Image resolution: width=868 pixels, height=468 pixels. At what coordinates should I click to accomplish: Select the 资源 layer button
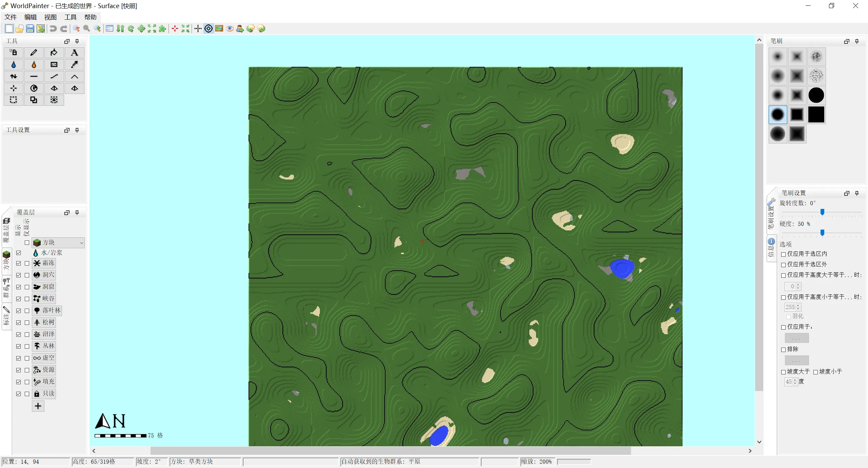pos(44,370)
